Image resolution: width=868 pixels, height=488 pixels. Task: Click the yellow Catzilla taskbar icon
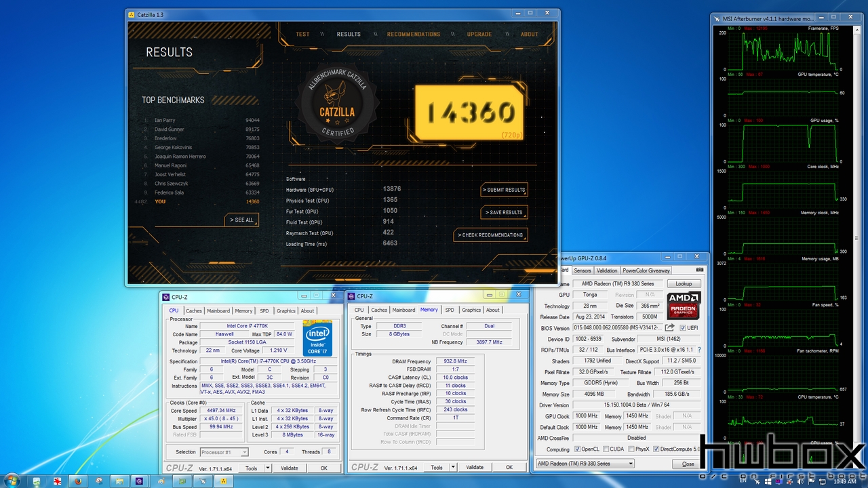point(222,481)
